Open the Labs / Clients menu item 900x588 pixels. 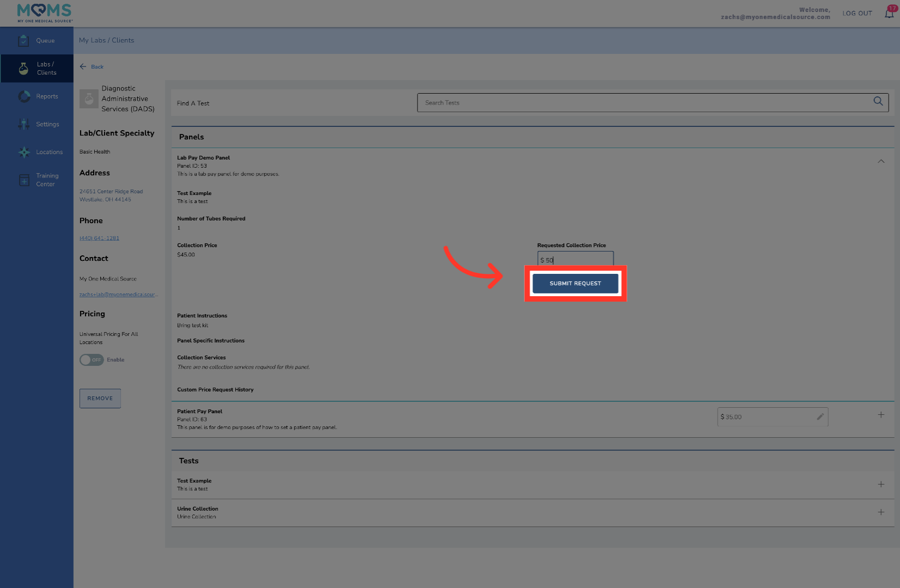[37, 69]
